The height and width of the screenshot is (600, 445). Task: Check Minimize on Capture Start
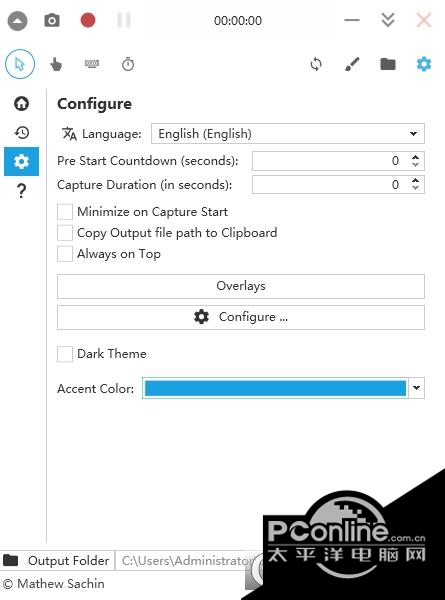point(65,212)
